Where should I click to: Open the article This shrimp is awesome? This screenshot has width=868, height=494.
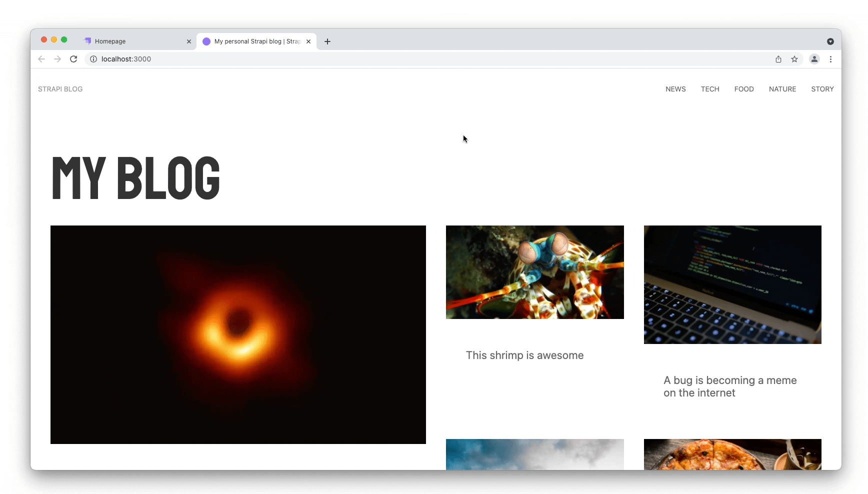(x=524, y=355)
